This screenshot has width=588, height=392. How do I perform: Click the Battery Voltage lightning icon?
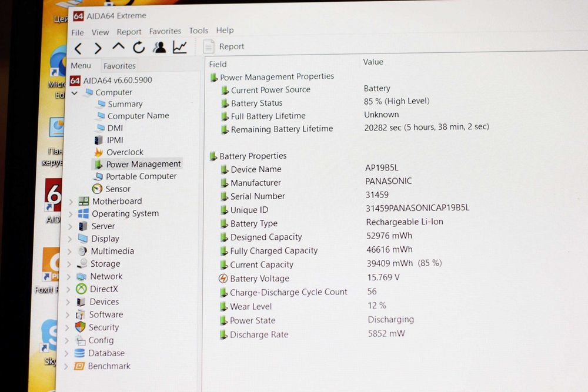[223, 279]
